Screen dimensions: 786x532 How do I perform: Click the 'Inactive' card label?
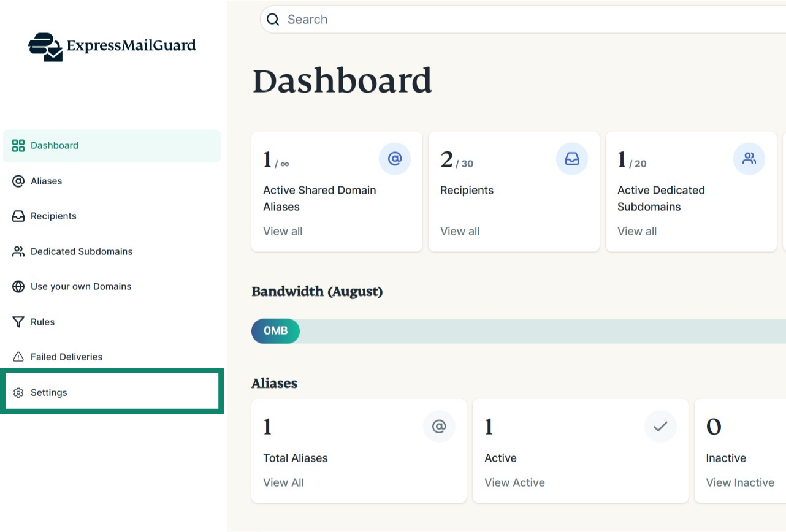pos(726,458)
